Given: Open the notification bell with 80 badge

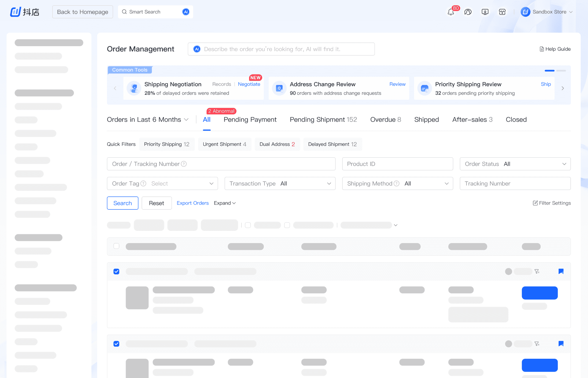Looking at the screenshot, I should click(451, 12).
